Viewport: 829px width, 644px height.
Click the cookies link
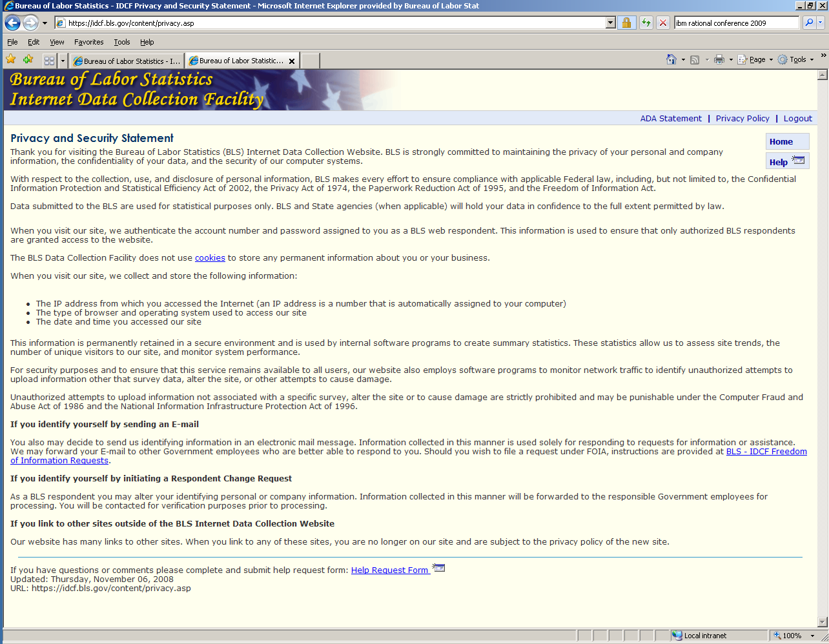(x=210, y=257)
